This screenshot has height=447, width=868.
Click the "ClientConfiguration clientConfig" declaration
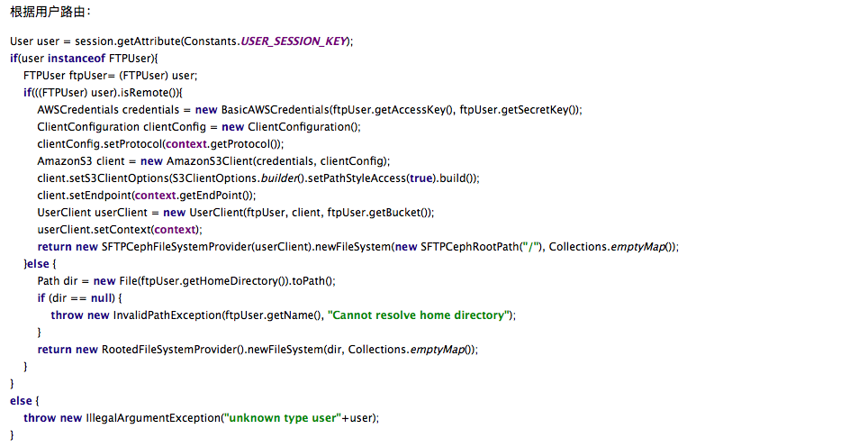122,127
